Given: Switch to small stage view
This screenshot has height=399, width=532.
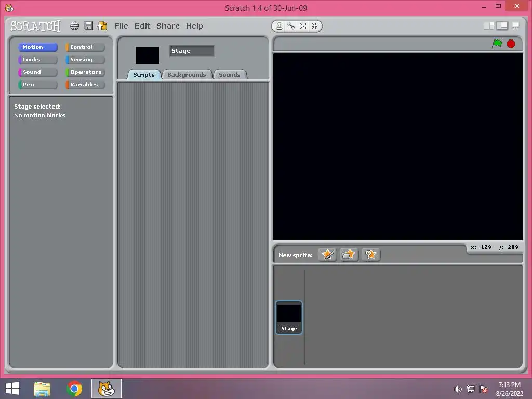Looking at the screenshot, I should point(488,26).
